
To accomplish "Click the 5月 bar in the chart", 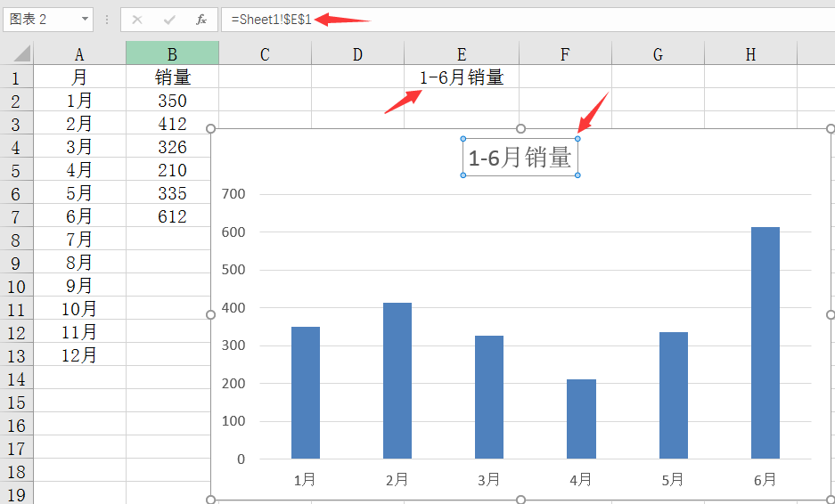I will [x=674, y=395].
